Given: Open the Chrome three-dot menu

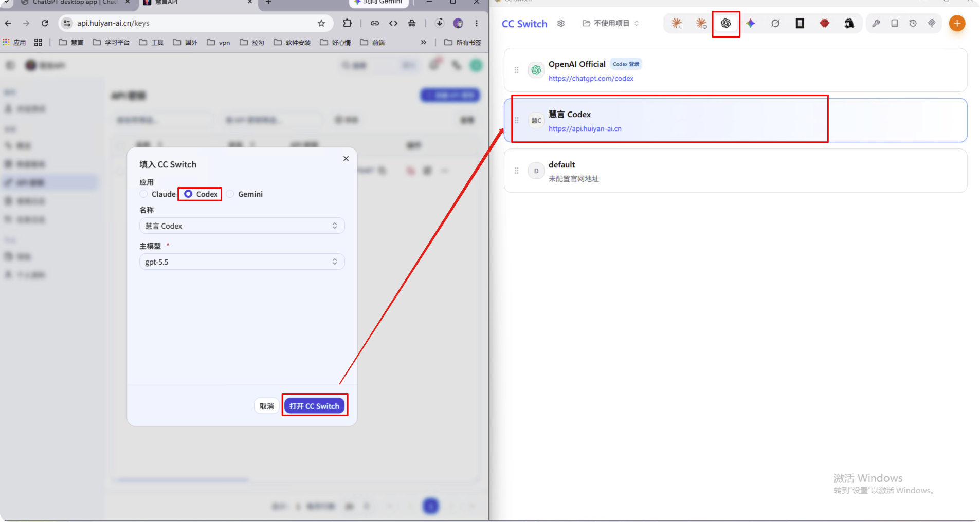Looking at the screenshot, I should pos(477,23).
